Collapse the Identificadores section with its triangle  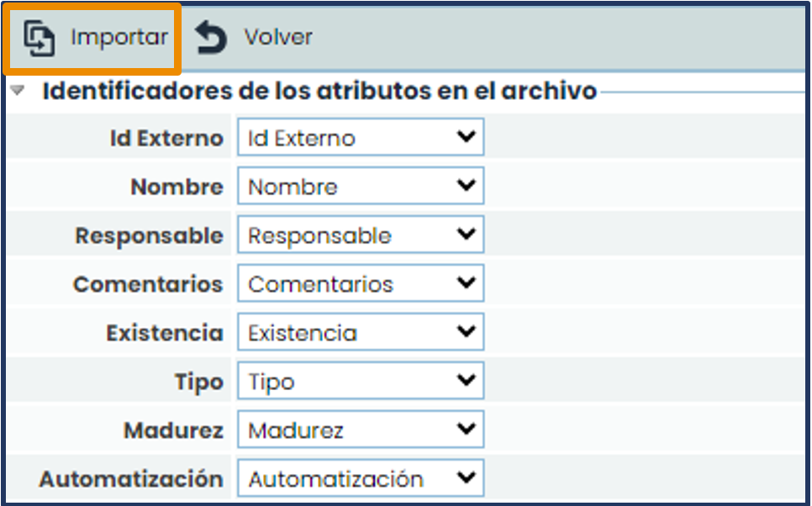tap(18, 90)
